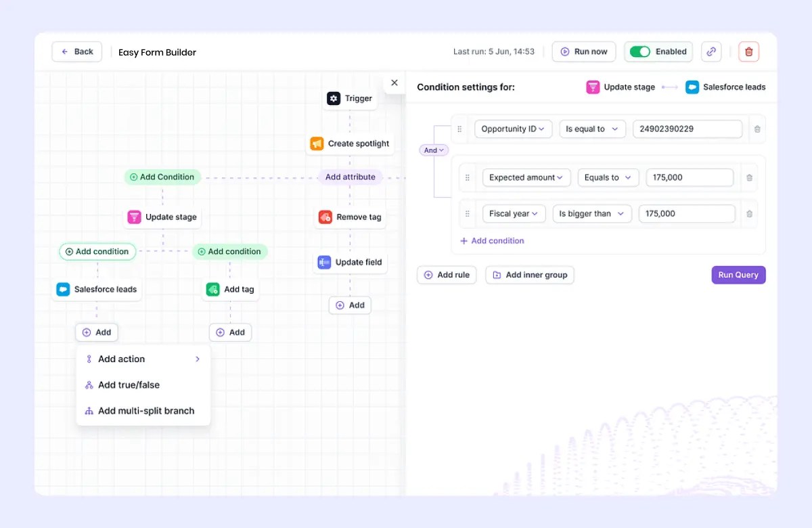Expand Add action chevron arrow
The image size is (812, 528).
coord(198,359)
